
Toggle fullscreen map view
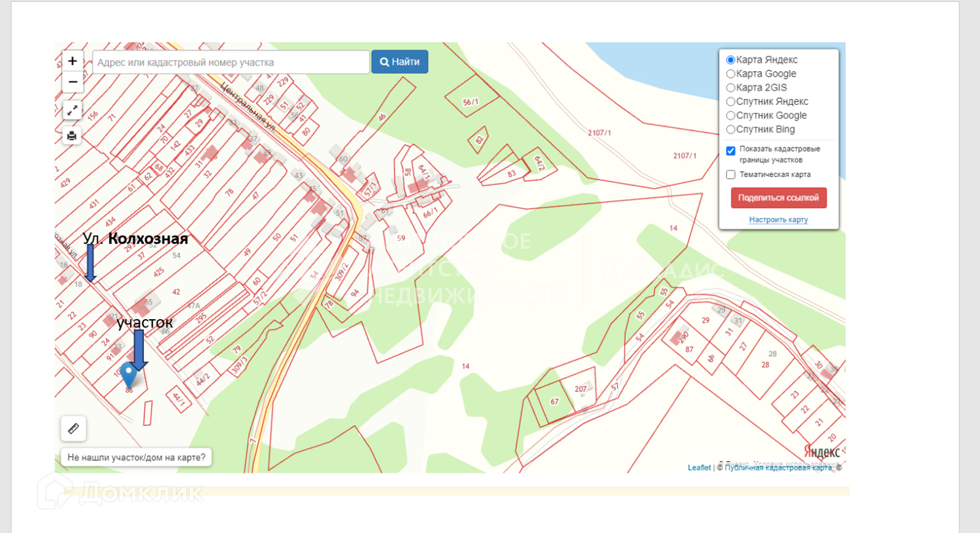pos(72,110)
